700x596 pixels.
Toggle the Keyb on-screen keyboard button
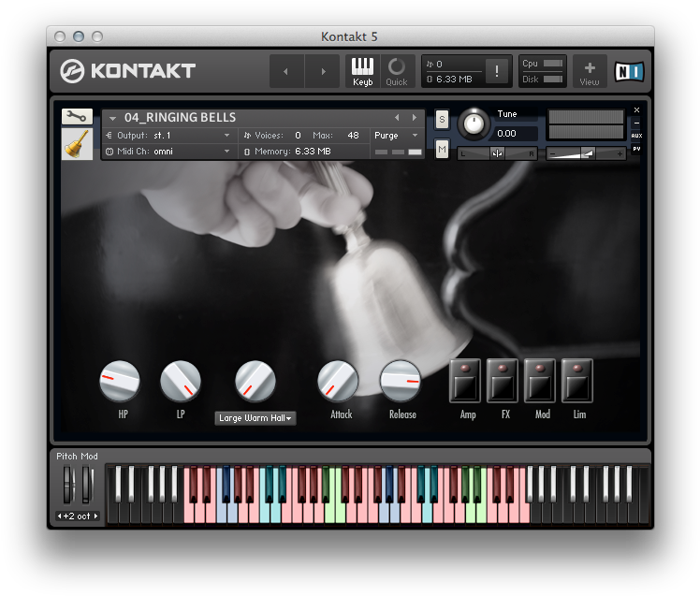[362, 71]
